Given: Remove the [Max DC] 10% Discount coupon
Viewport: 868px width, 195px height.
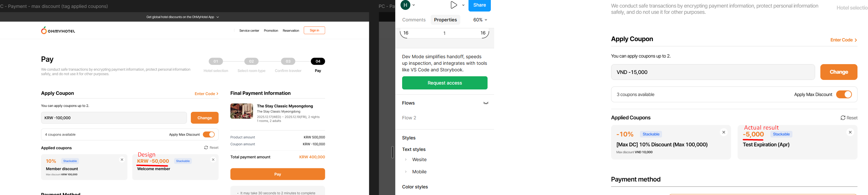Looking at the screenshot, I should [x=723, y=132].
